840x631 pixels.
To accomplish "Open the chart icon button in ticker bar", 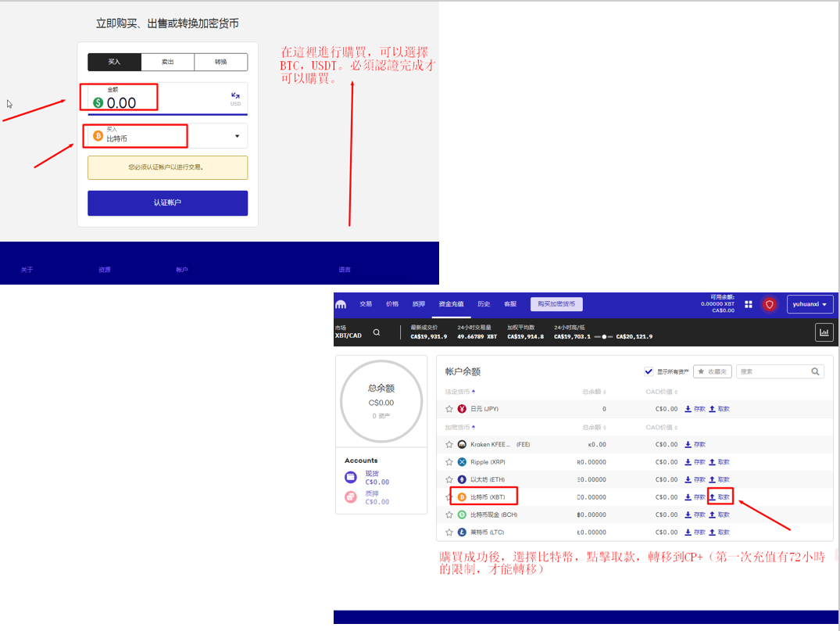I will click(x=824, y=332).
